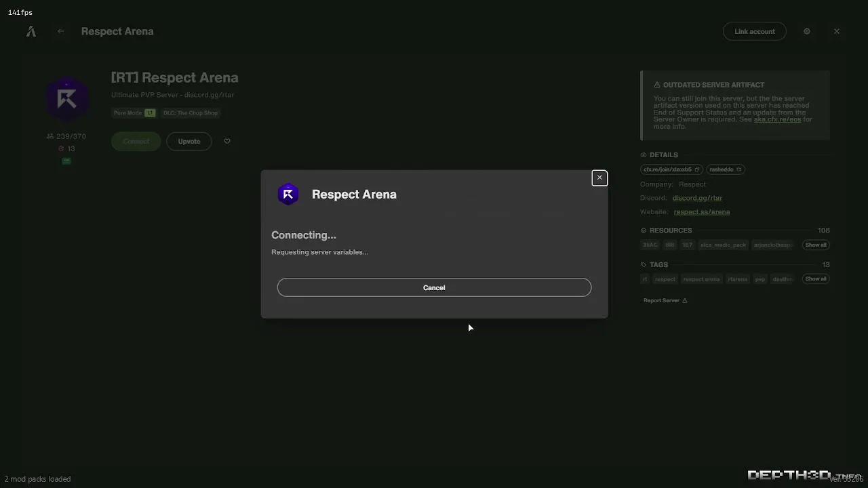Click the Pure Mode L1 badge
The height and width of the screenshot is (488, 868).
134,113
